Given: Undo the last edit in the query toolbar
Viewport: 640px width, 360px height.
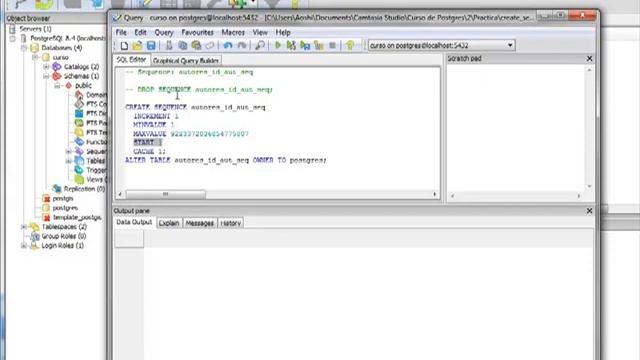Looking at the screenshot, I should pos(228,46).
